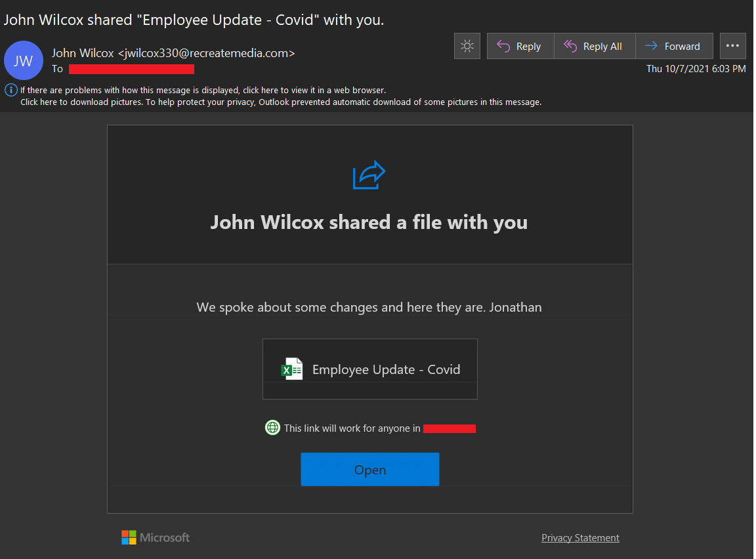The image size is (756, 559).
Task: Select the message 'We spoke about some changes'
Action: click(369, 307)
